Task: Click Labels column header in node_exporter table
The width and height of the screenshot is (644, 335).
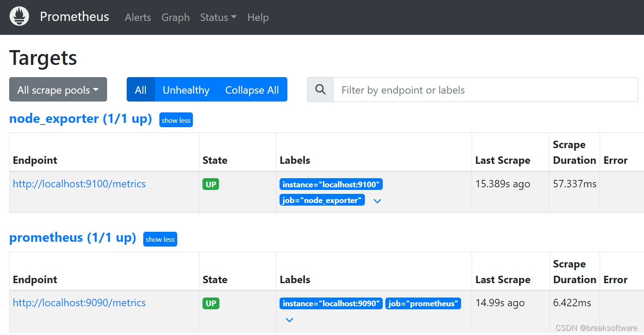Action: coord(295,160)
